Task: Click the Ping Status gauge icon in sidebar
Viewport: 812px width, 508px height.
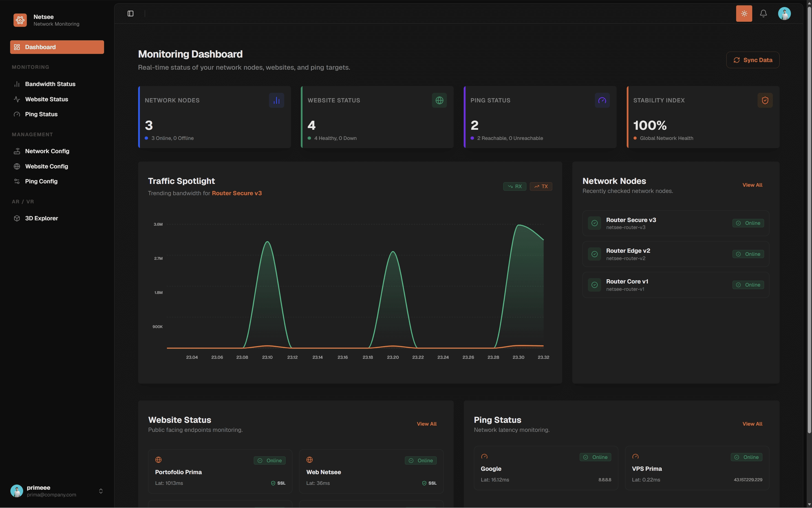Action: click(x=17, y=114)
